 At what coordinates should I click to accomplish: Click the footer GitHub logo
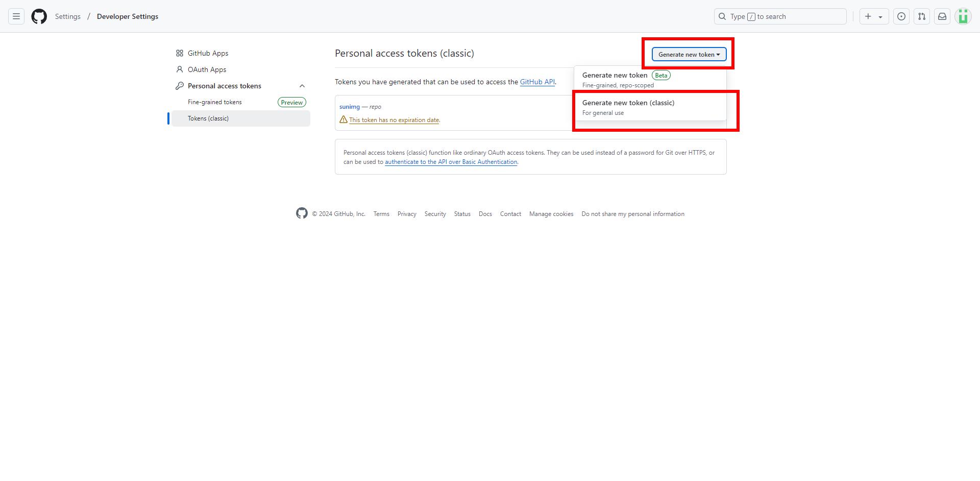[x=302, y=213]
